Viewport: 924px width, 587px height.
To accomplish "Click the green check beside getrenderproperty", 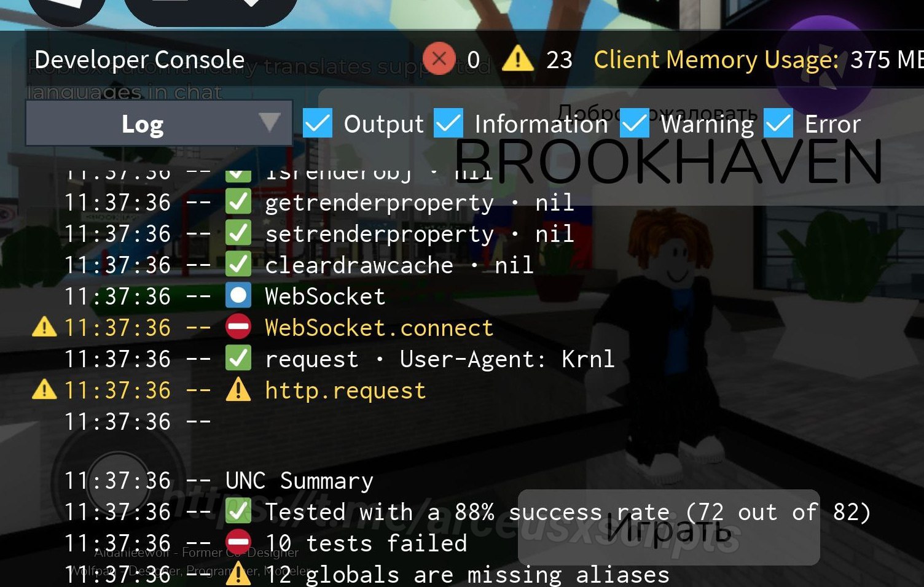I will 238,202.
